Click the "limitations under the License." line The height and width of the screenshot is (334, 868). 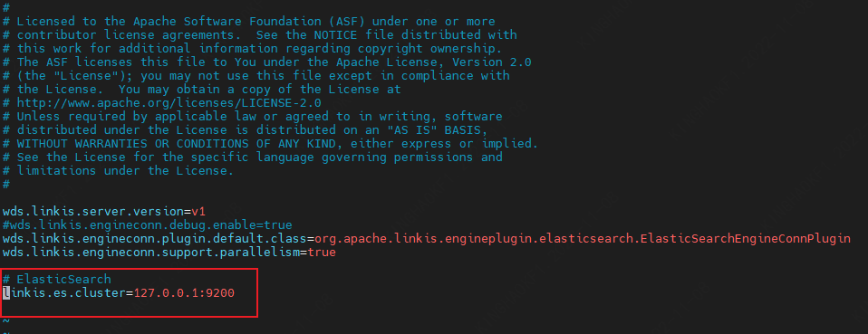tap(118, 171)
